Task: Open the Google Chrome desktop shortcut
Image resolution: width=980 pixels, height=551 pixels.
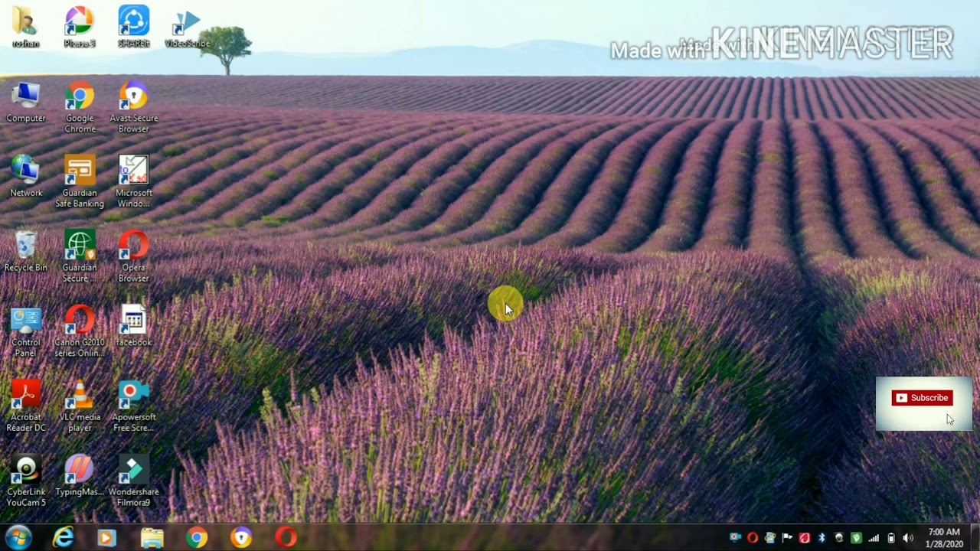Action: point(80,106)
